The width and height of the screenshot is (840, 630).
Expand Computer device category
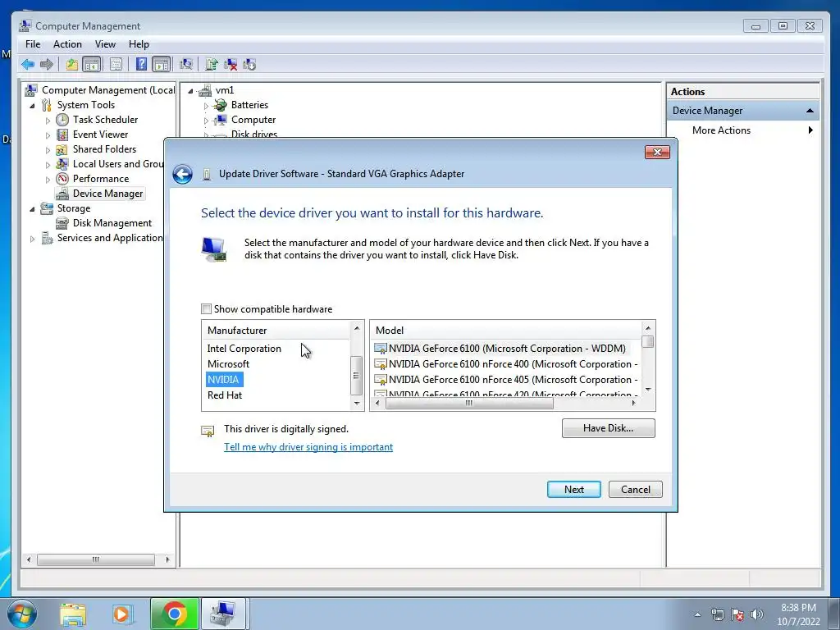(x=206, y=121)
